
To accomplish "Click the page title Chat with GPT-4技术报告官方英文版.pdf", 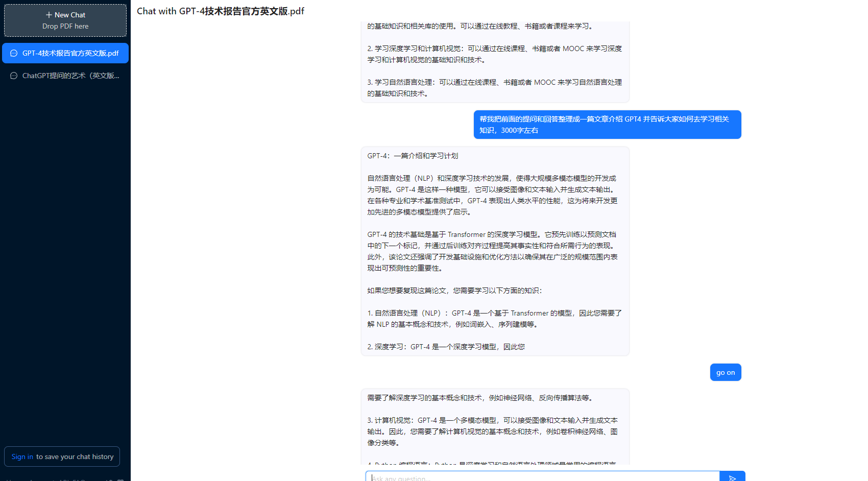I will [x=221, y=11].
